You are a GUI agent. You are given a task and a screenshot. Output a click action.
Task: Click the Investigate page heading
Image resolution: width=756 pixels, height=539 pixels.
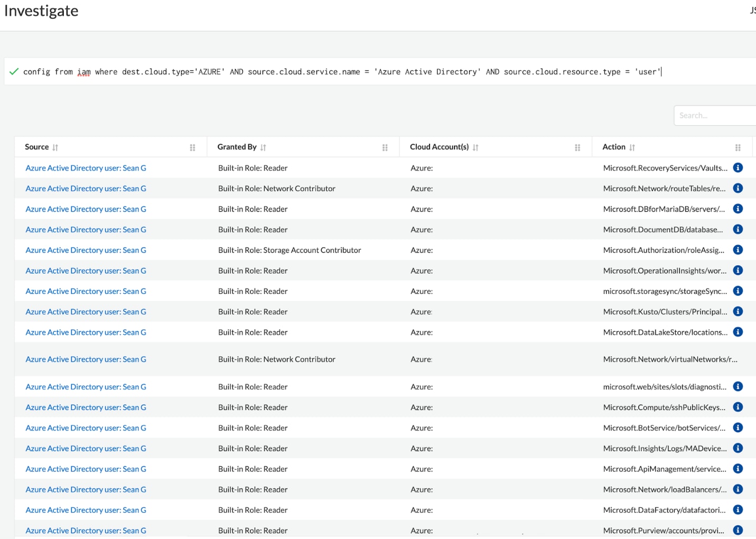tap(41, 11)
